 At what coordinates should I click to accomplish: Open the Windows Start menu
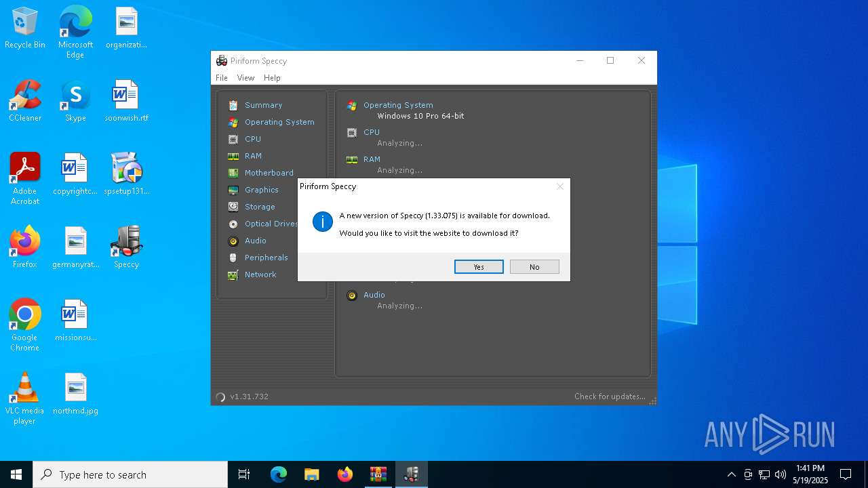[16, 474]
